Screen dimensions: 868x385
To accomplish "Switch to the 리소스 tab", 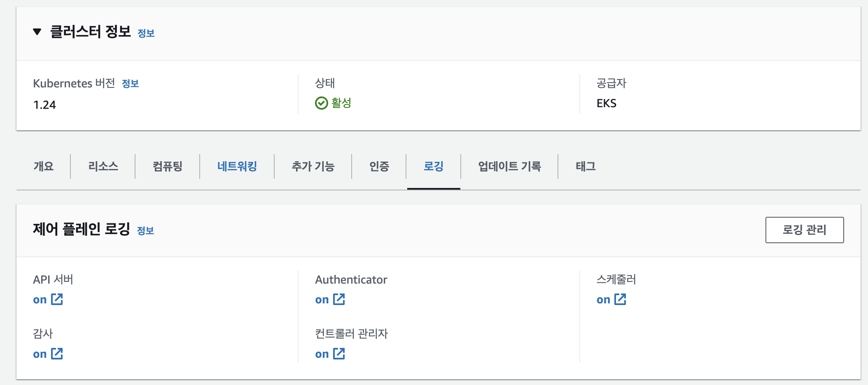I will (103, 167).
